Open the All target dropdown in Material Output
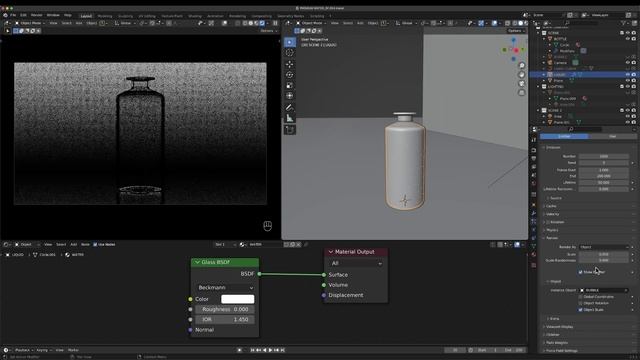 click(x=356, y=264)
